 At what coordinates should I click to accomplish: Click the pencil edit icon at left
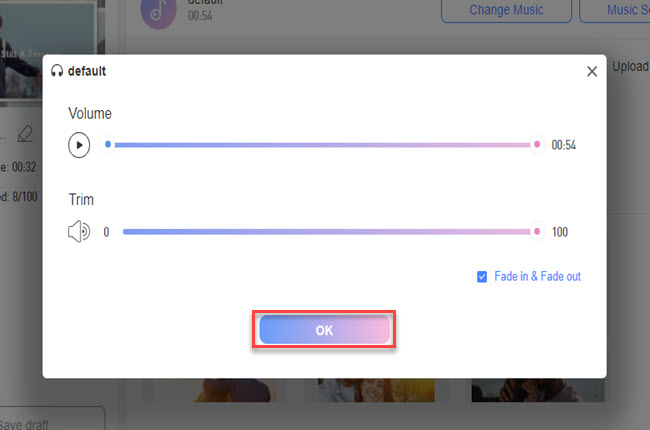point(25,132)
